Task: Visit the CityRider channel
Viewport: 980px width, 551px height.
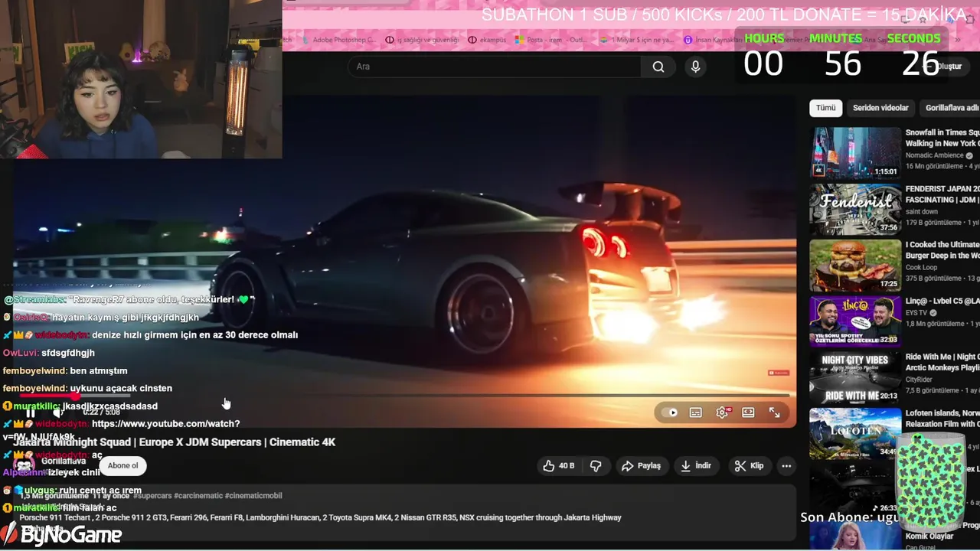Action: (920, 379)
